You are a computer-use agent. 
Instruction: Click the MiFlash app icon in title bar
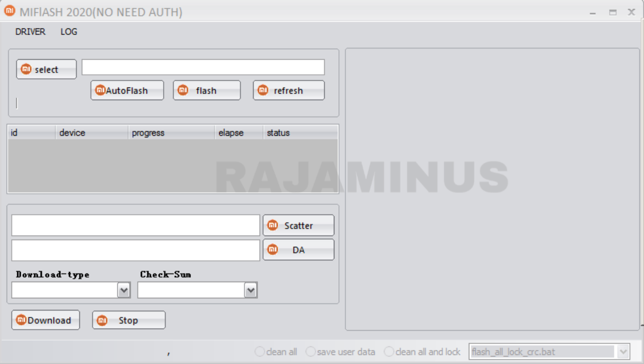click(x=10, y=11)
